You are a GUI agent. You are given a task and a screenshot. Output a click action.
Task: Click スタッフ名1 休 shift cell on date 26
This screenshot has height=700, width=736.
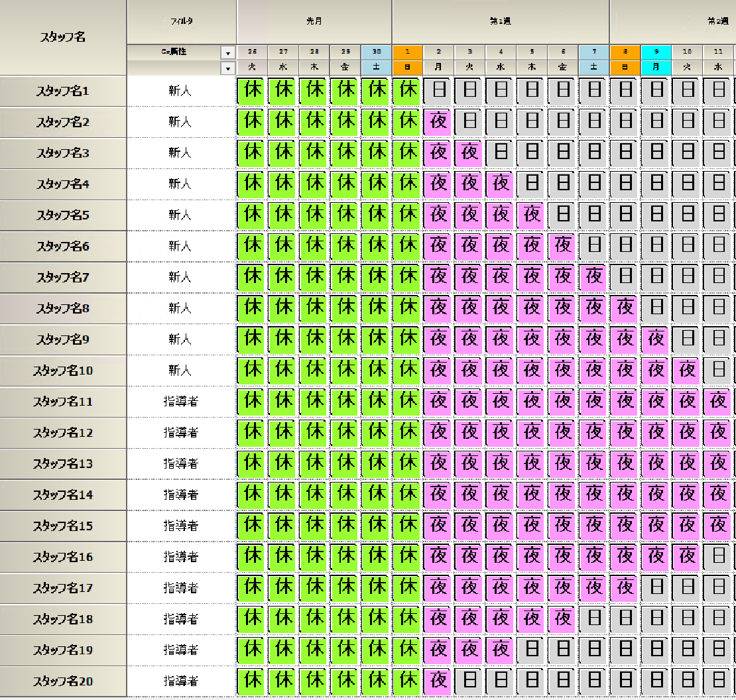coord(252,91)
